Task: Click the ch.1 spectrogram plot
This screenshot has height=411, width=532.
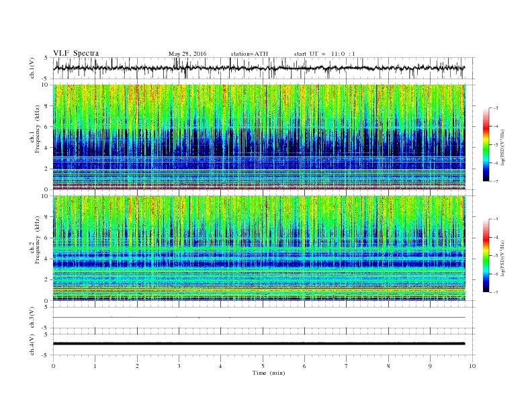Action: [x=259, y=137]
